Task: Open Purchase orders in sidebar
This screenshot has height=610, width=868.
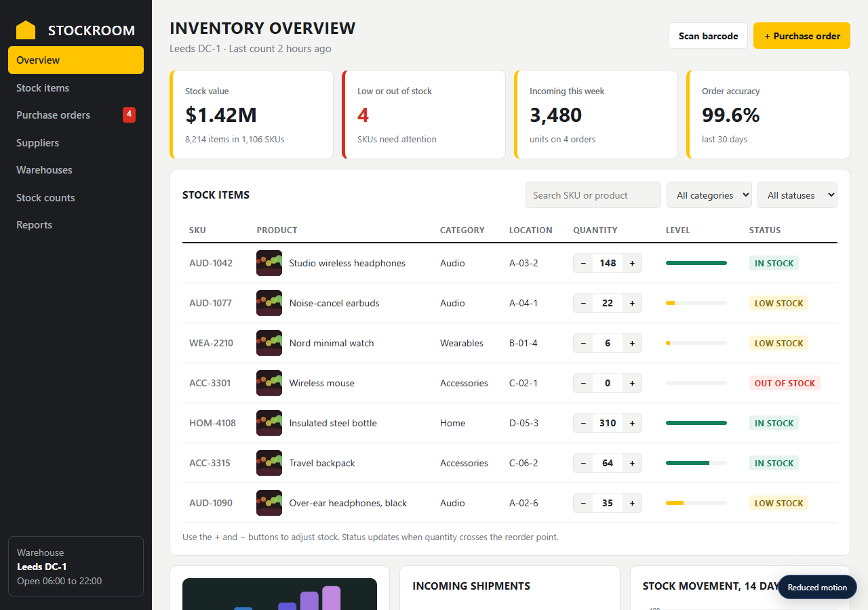Action: pyautogui.click(x=76, y=115)
